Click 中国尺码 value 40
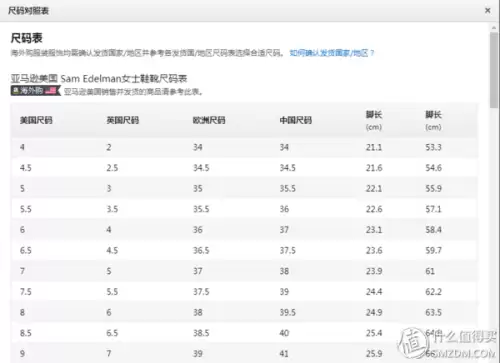 coord(284,333)
